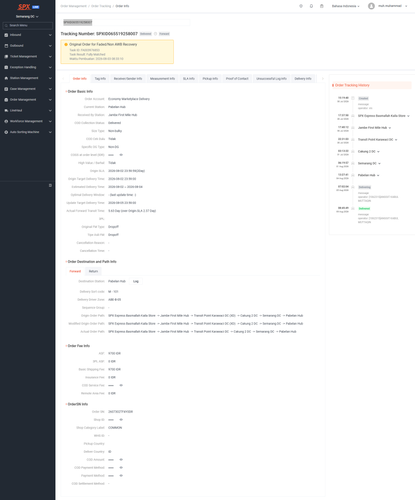Open the Bahasa Indonesia language dropdown
Screen dimensions: 415x500
coord(346,6)
